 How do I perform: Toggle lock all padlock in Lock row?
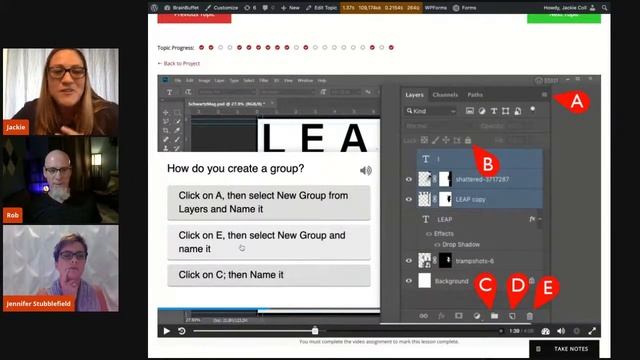pyautogui.click(x=468, y=140)
